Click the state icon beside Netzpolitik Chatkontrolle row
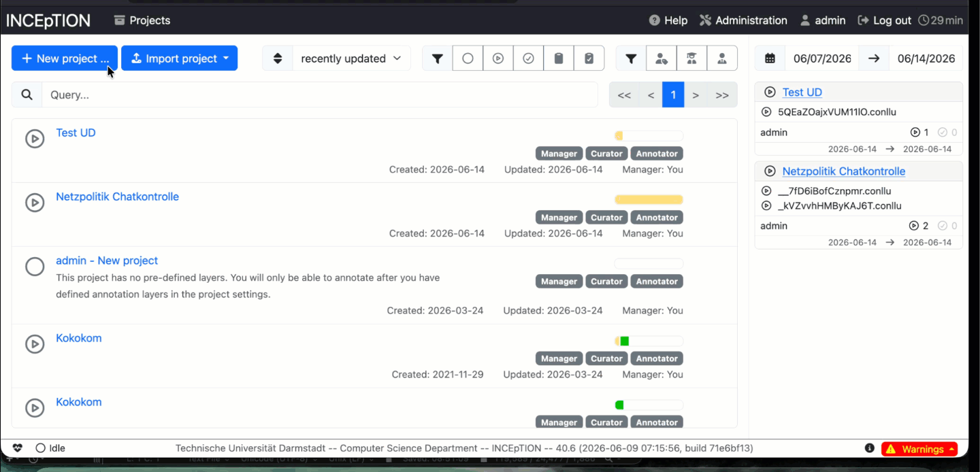This screenshot has width=980, height=472. coord(35,203)
